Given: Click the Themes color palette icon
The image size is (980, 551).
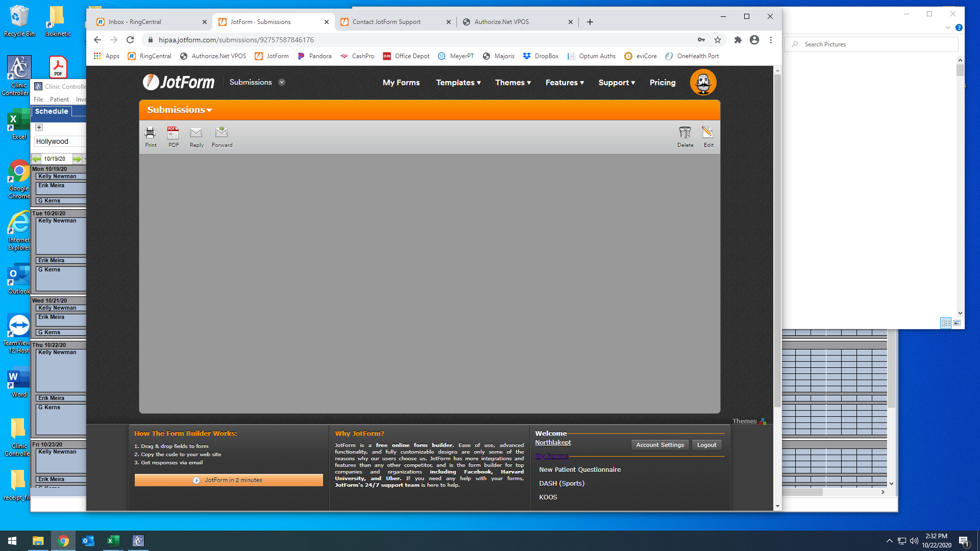Looking at the screenshot, I should 763,421.
